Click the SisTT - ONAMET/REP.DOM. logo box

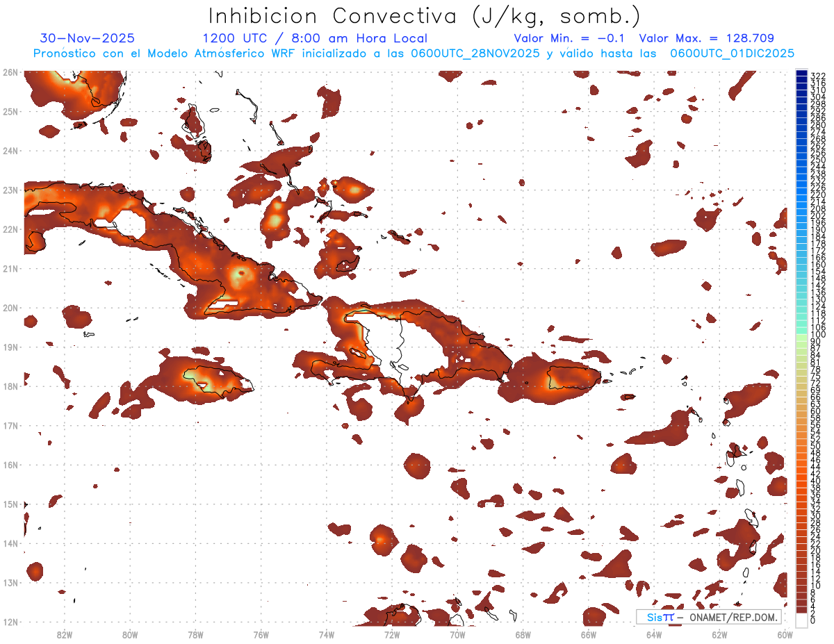[x=709, y=617]
